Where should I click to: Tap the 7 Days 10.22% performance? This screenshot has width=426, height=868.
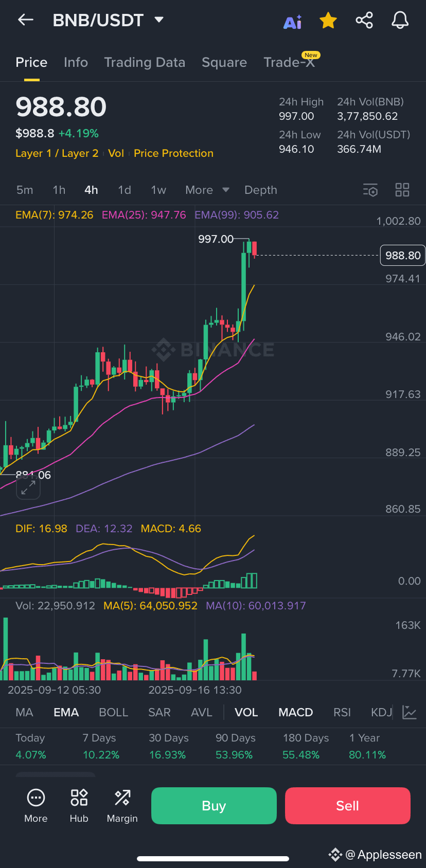click(101, 746)
